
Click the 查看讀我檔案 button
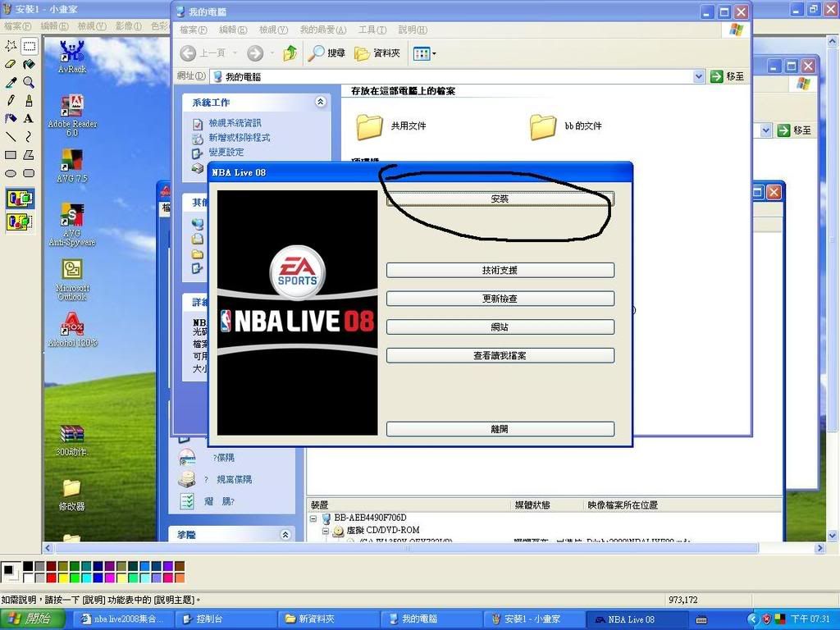500,355
